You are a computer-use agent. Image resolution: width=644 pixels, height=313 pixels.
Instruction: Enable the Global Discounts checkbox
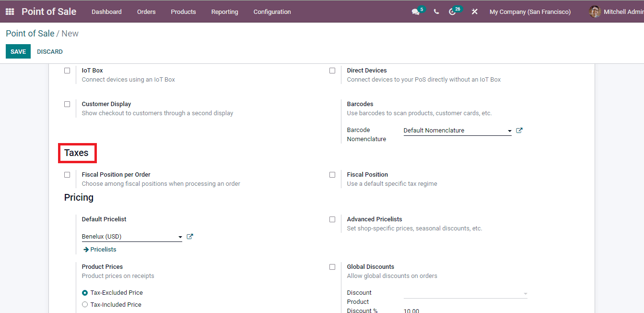tap(332, 267)
